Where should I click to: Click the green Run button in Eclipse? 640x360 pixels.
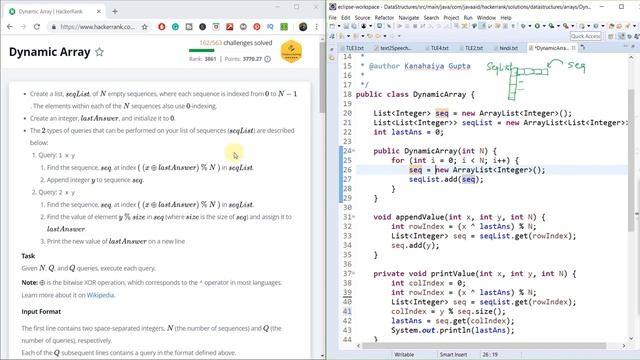(537, 26)
